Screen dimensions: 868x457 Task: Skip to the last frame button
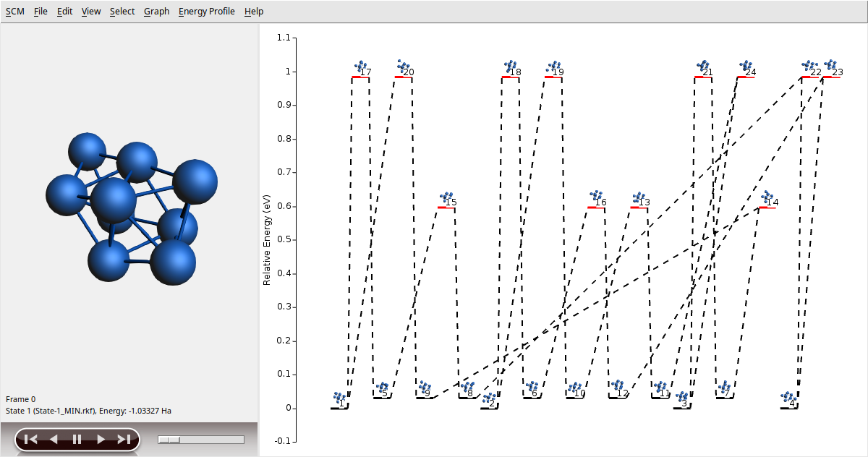click(124, 439)
